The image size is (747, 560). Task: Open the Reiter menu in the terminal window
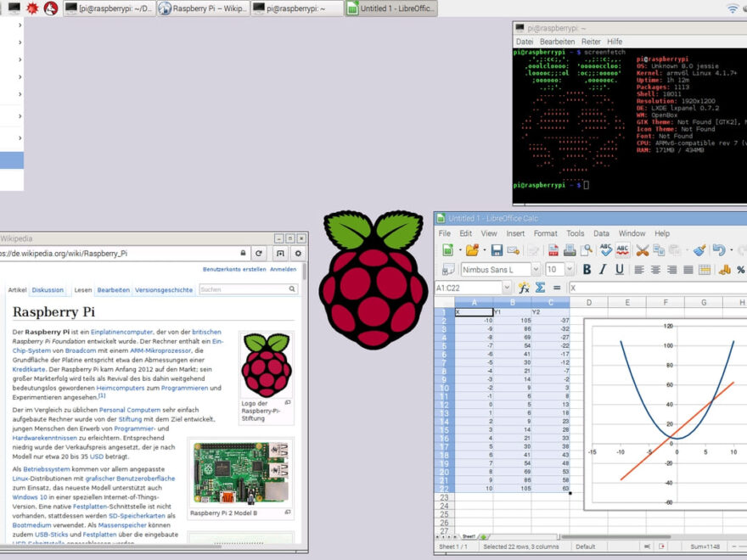tap(591, 42)
